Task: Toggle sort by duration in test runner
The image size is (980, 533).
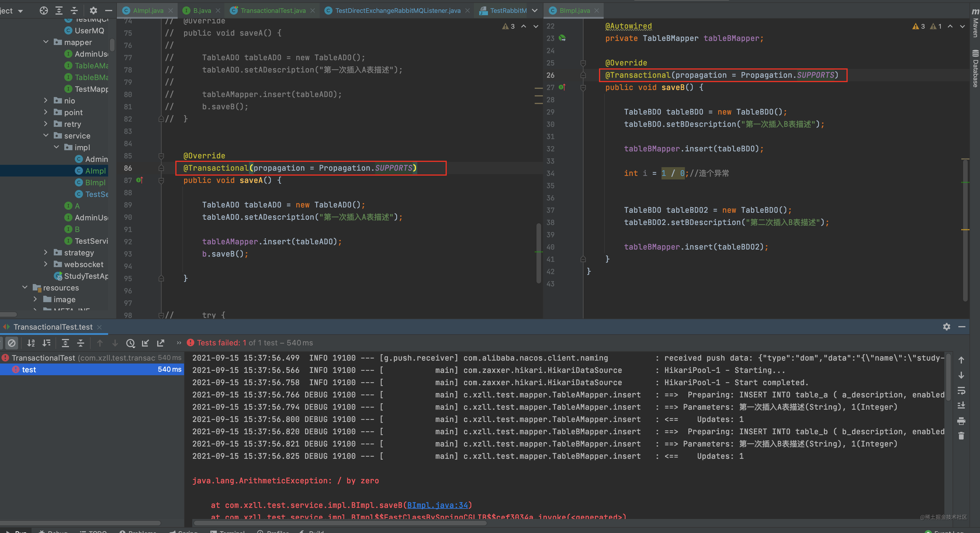Action: (x=46, y=343)
